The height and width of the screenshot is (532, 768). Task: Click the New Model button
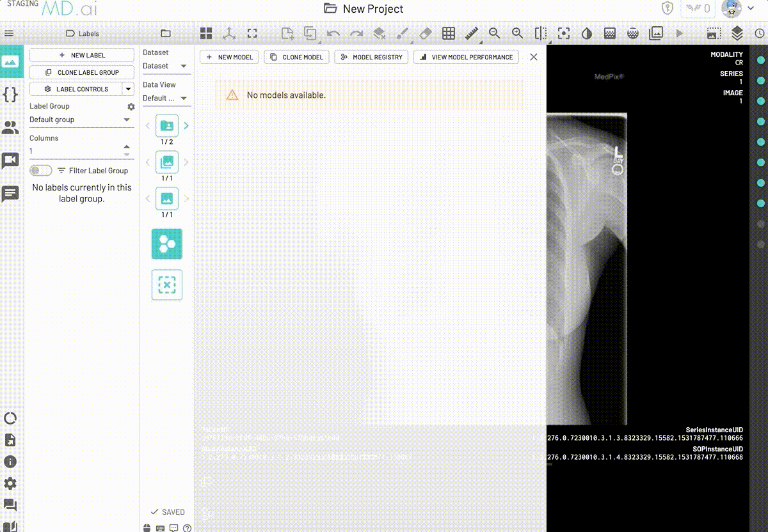(229, 57)
